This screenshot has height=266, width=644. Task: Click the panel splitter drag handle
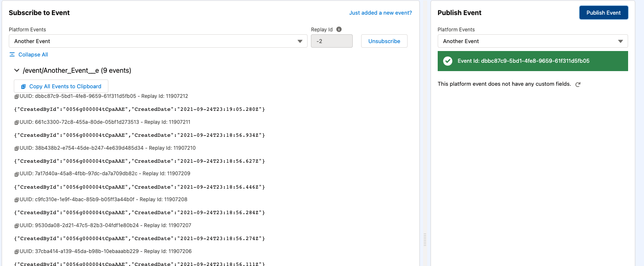(x=425, y=240)
